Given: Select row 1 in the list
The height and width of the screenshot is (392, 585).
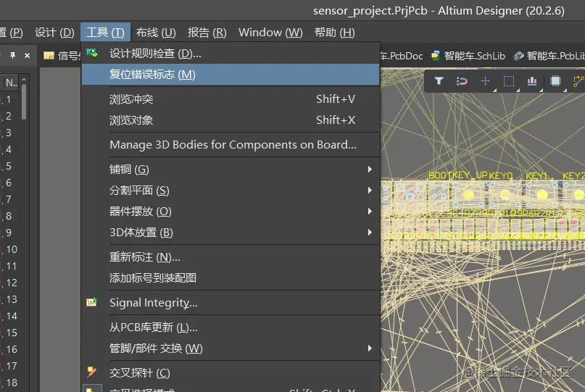Looking at the screenshot, I should [x=9, y=99].
